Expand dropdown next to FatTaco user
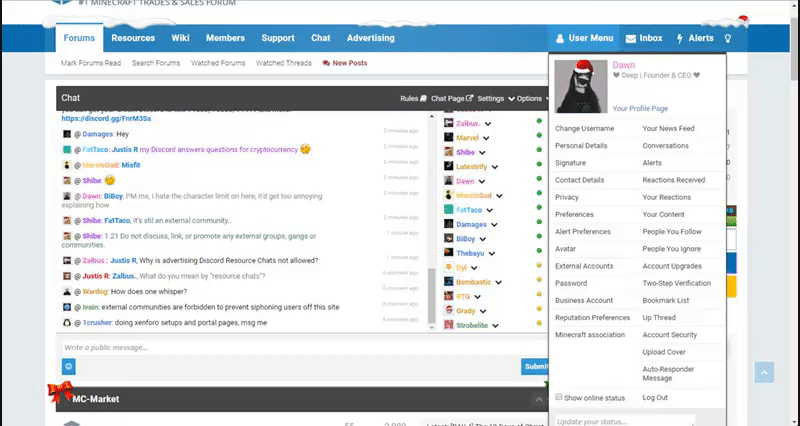The height and width of the screenshot is (426, 800). click(489, 210)
